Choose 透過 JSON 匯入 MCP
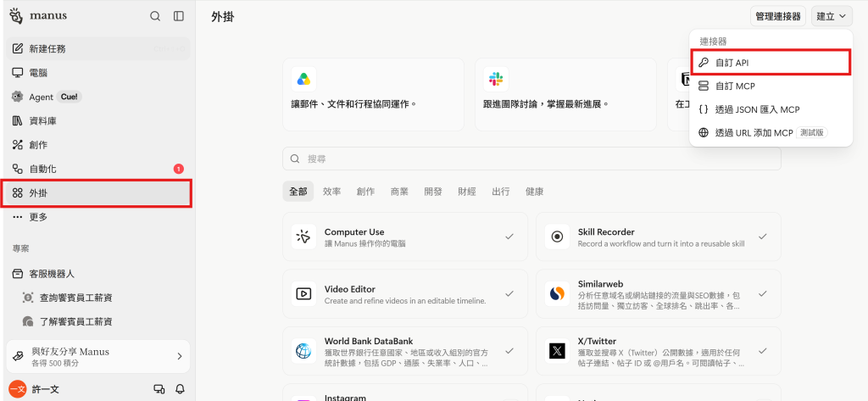The image size is (868, 401). (x=771, y=109)
